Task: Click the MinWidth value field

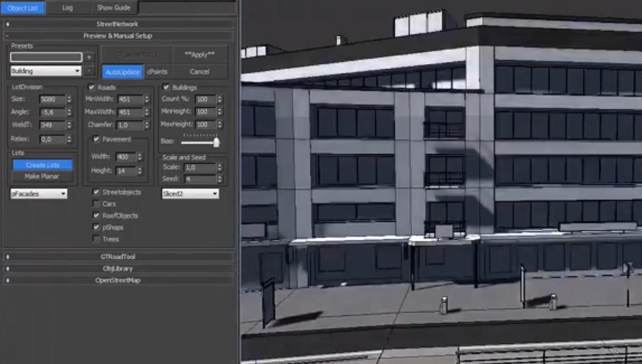Action: coord(130,99)
